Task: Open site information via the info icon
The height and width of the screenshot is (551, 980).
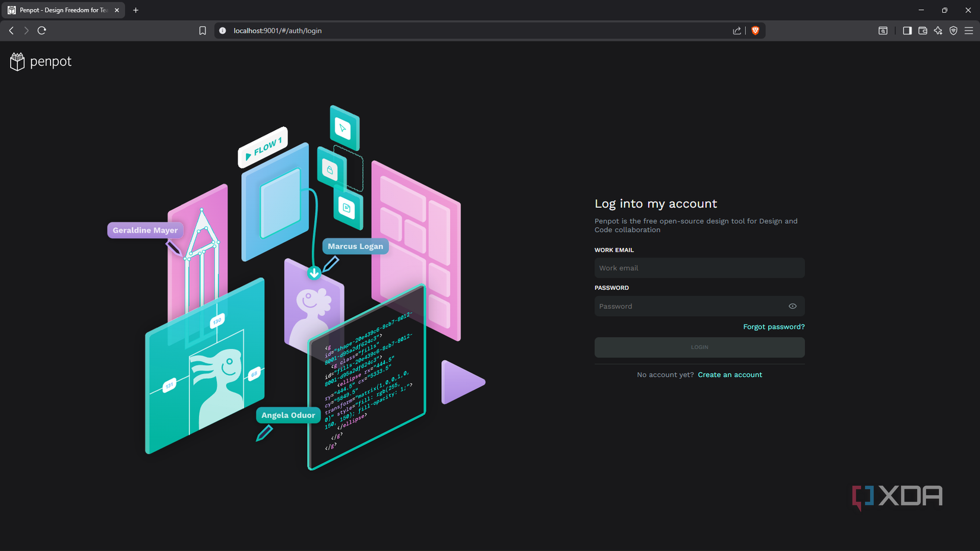Action: 222,30
